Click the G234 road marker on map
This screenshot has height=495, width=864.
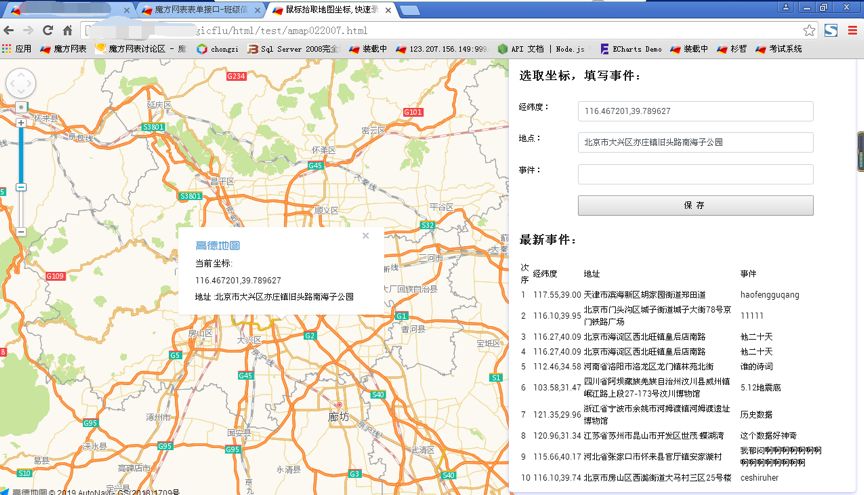coord(236,76)
